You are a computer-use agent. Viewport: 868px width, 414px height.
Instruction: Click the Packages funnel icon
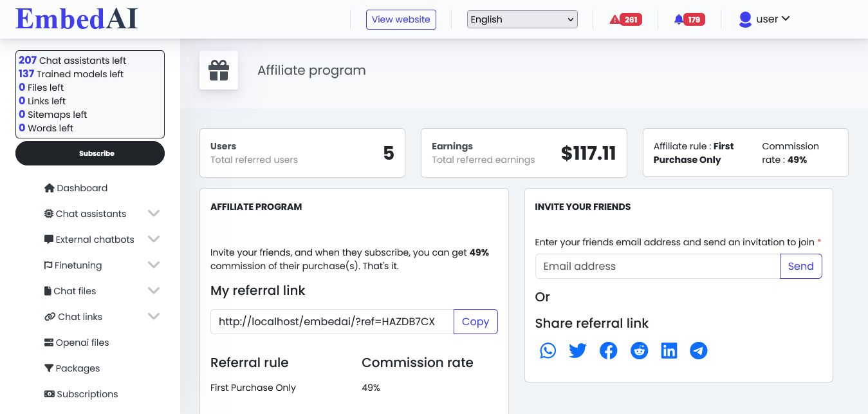(49, 368)
